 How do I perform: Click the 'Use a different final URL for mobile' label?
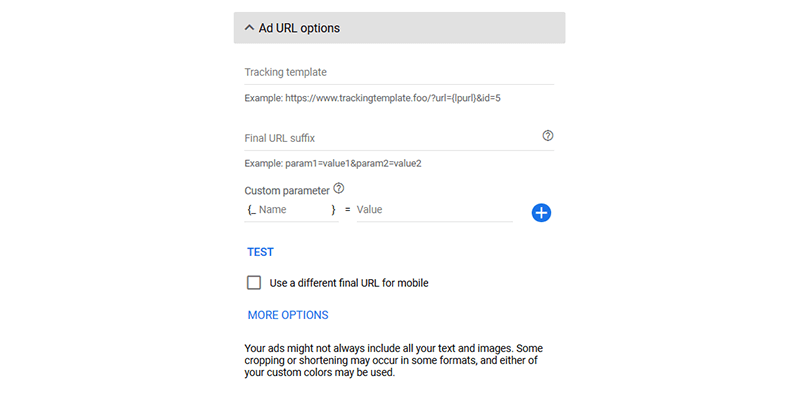click(349, 283)
